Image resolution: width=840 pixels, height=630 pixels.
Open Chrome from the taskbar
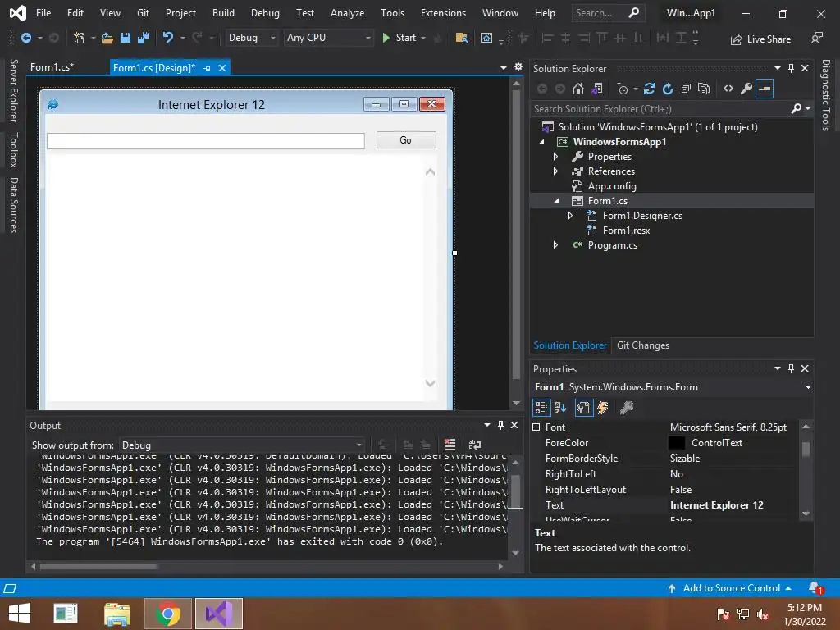(x=167, y=614)
